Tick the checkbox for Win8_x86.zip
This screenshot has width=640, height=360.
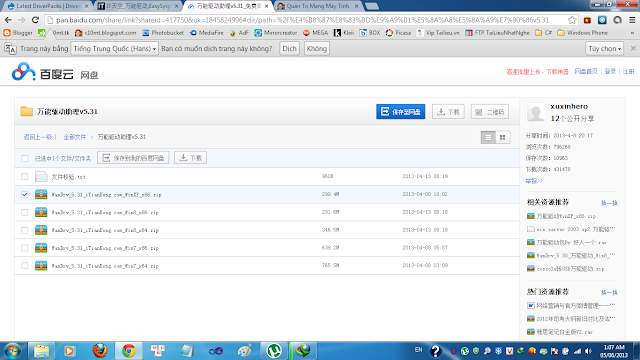click(24, 212)
